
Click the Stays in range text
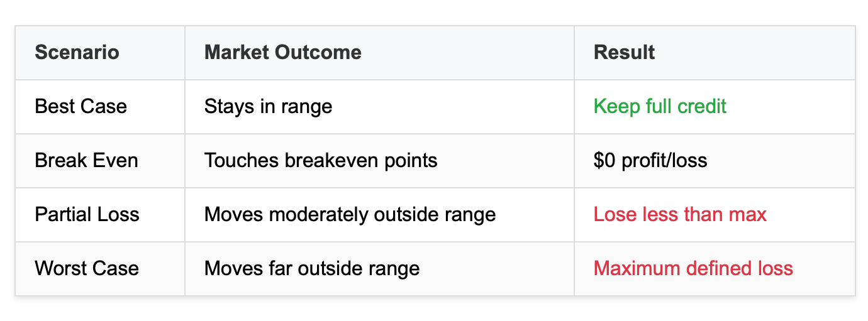coord(268,107)
